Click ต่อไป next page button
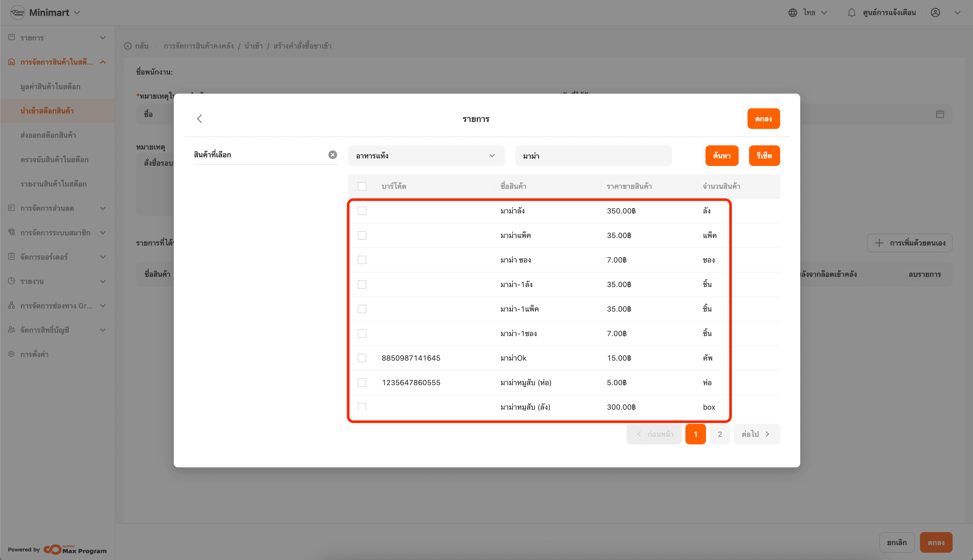Viewport: 973px width, 560px height. pos(756,434)
